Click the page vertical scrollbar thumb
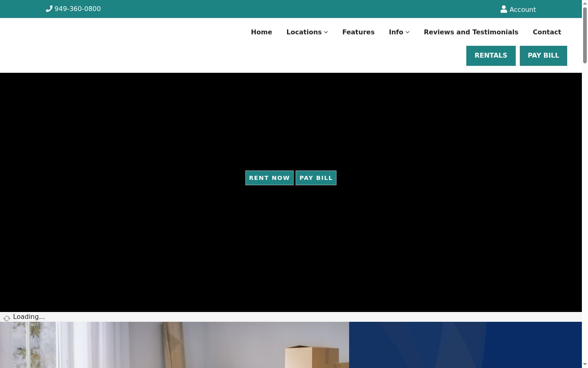 [585, 35]
